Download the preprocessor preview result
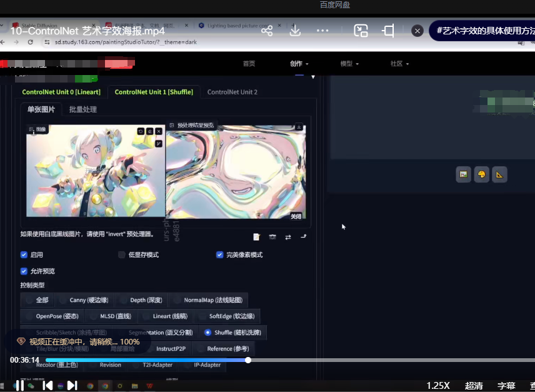This screenshot has height=392, width=535. [299, 126]
